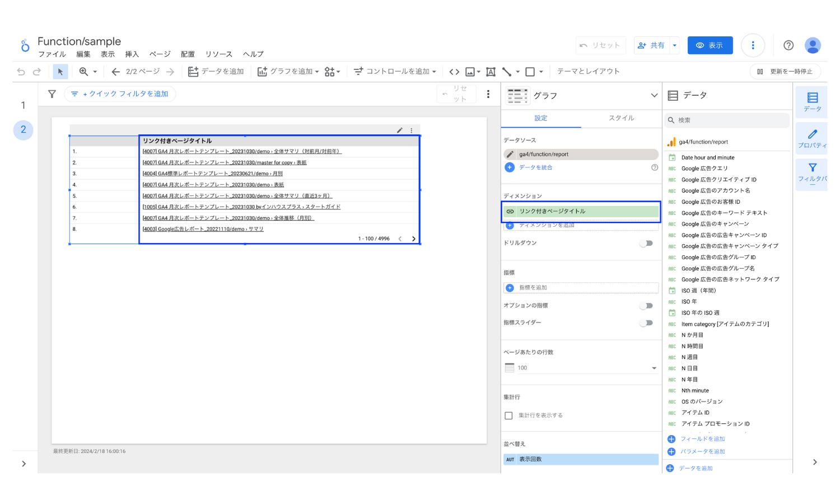Open the line tool dropdown arrow
840x504 pixels.
[x=518, y=72]
